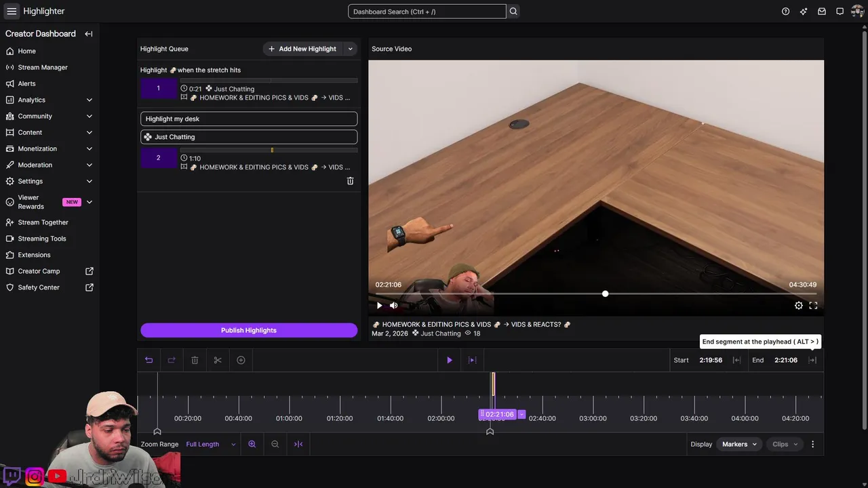Expand the Moderation sidebar section
The height and width of the screenshot is (488, 868).
[90, 165]
